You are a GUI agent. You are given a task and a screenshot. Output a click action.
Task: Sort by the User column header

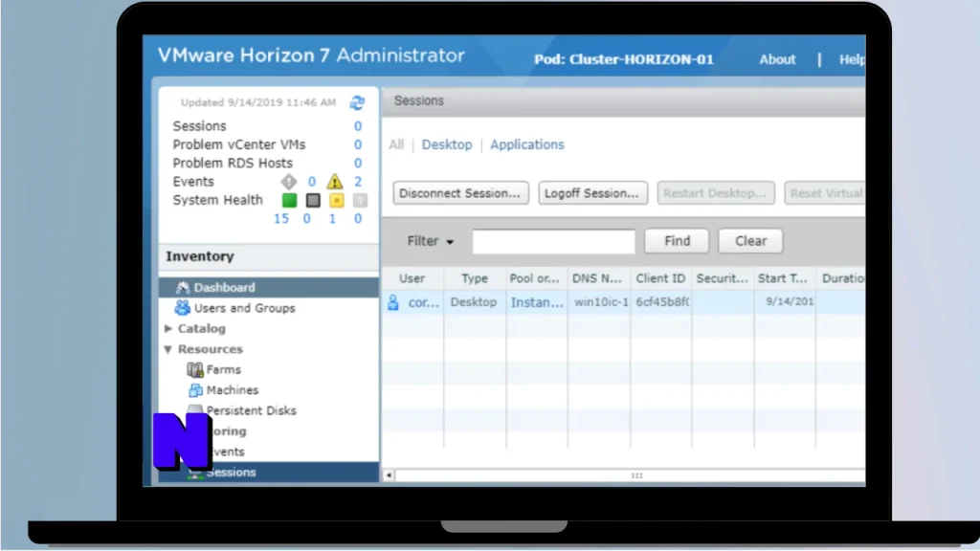(x=412, y=278)
